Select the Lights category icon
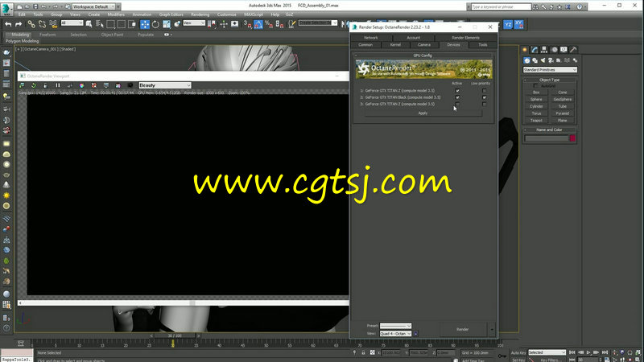The image size is (644, 362). [543, 60]
